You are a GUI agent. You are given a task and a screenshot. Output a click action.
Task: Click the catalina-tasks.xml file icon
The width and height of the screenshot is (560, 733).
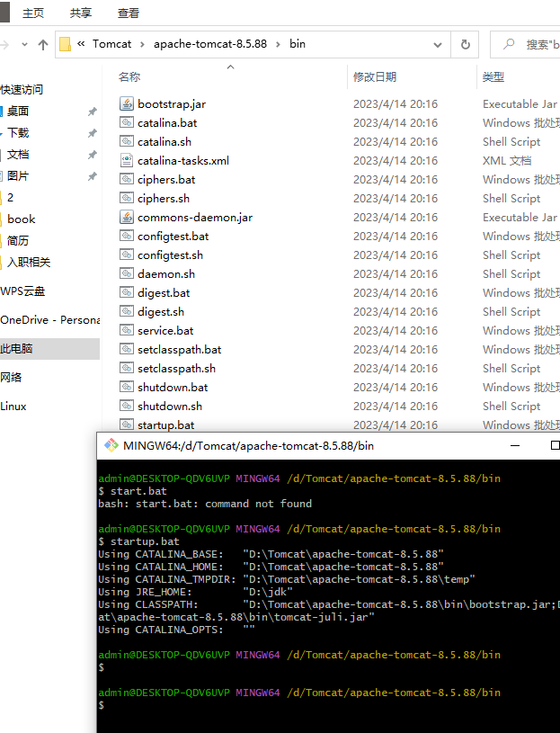click(127, 160)
